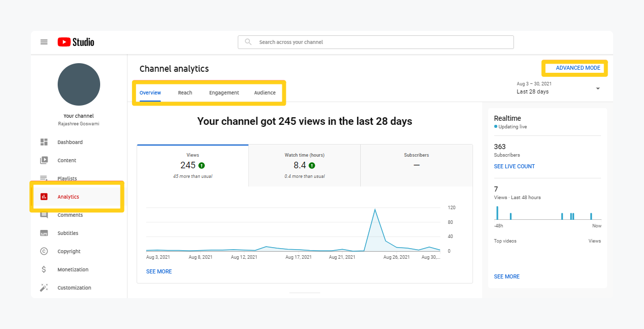Select Playlists in the sidebar
Viewport: 644px width, 329px height.
pos(67,178)
